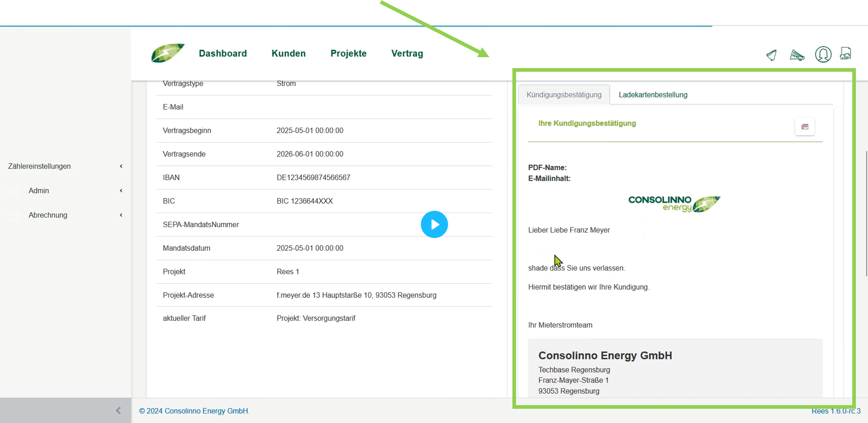The image size is (868, 423).
Task: Click the PDF icon beside Kündigungsbestätigung heading
Action: click(805, 127)
